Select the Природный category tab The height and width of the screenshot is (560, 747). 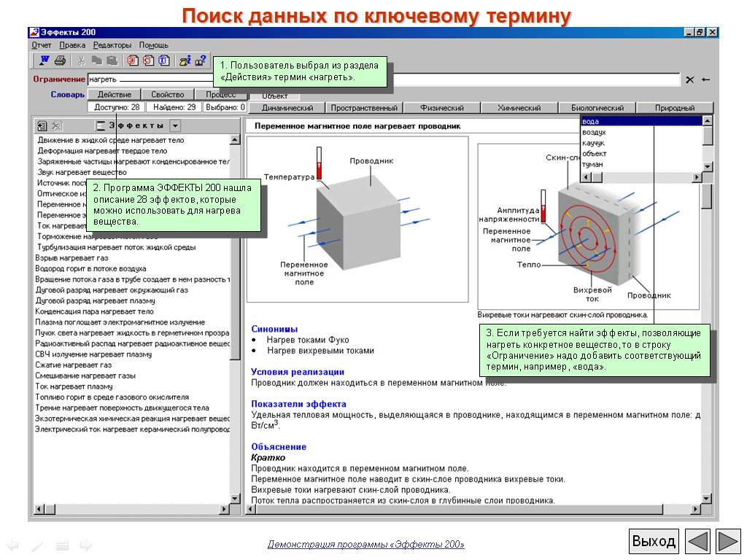point(675,108)
